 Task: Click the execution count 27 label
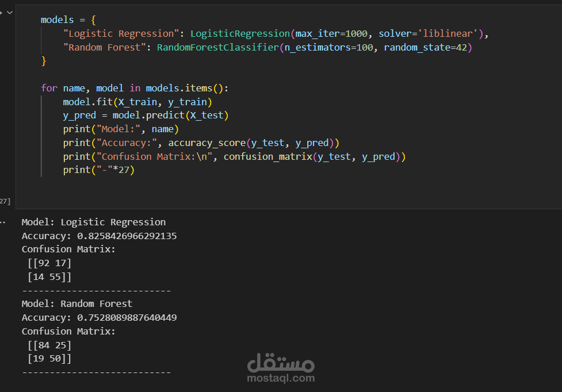tap(5, 201)
